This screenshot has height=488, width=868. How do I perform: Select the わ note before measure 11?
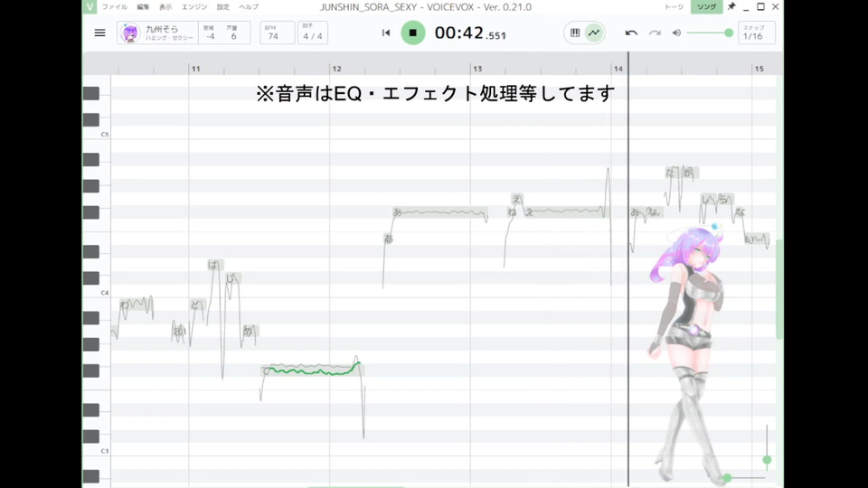point(137,305)
